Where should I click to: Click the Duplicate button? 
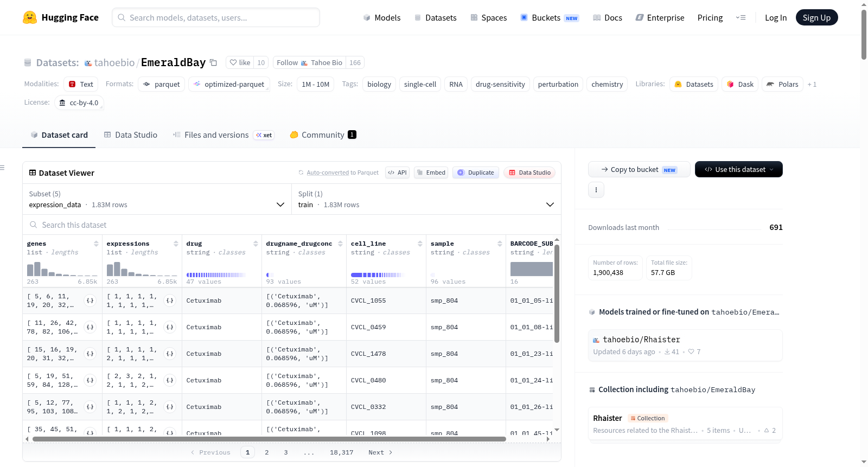pos(476,172)
